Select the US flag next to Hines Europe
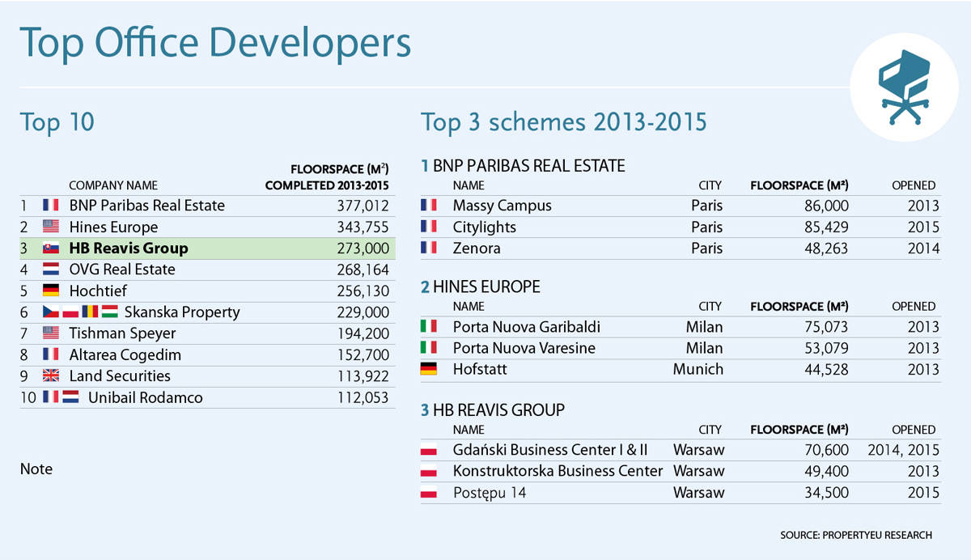971x560 pixels. 51,227
